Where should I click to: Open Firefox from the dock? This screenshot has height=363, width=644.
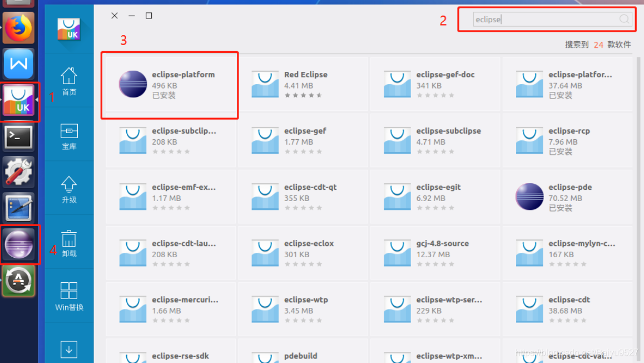tap(18, 28)
